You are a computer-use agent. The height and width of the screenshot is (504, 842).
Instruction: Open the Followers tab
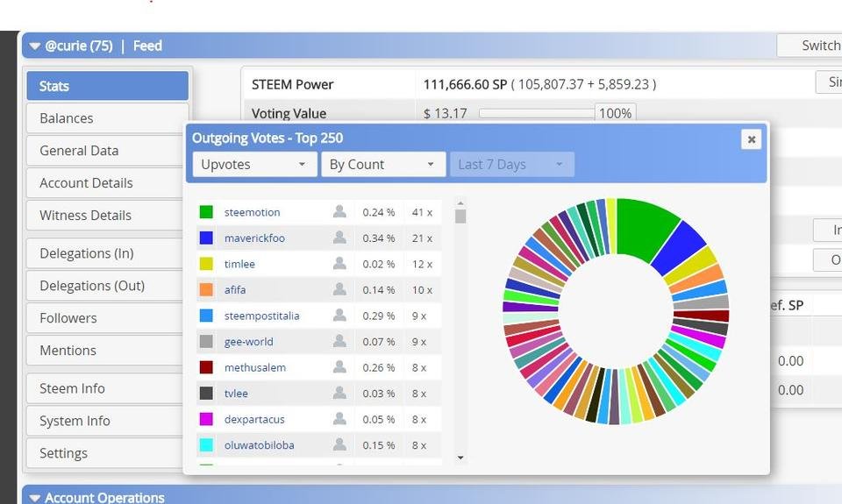(x=107, y=318)
